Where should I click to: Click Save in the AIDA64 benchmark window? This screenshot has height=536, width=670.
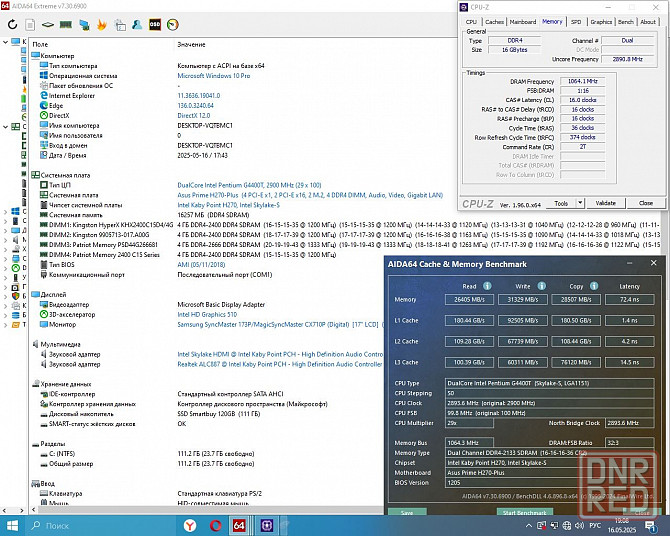(407, 512)
